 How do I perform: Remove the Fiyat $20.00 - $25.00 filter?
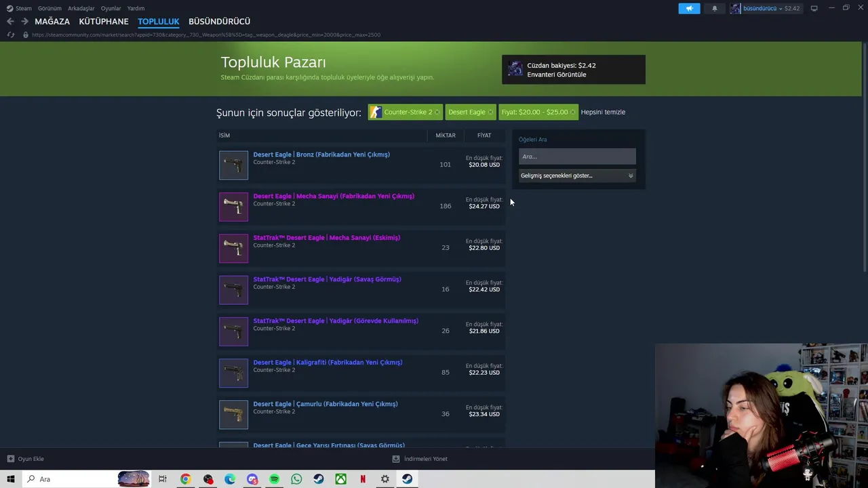573,113
